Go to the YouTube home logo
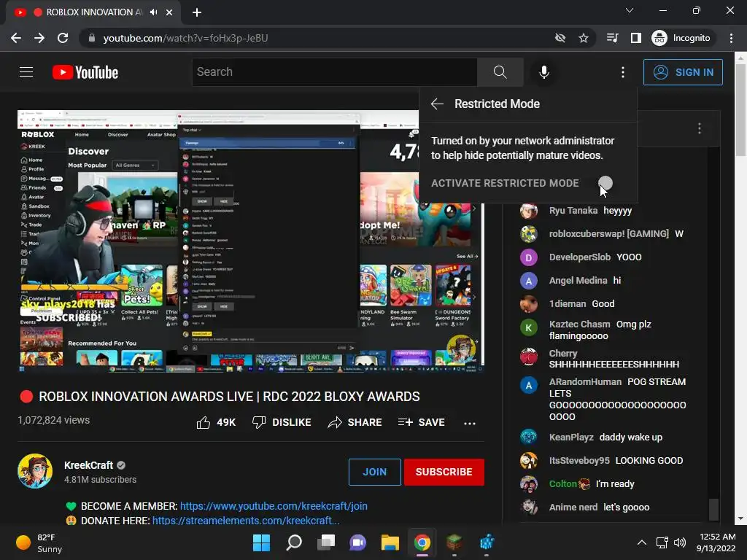Screen dimensions: 747x560 [x=85, y=72]
